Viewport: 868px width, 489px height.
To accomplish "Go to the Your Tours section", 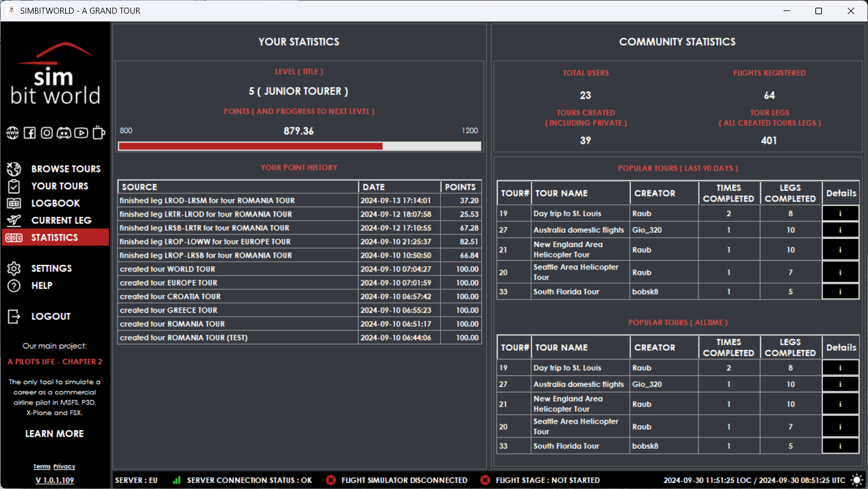I will [x=59, y=186].
